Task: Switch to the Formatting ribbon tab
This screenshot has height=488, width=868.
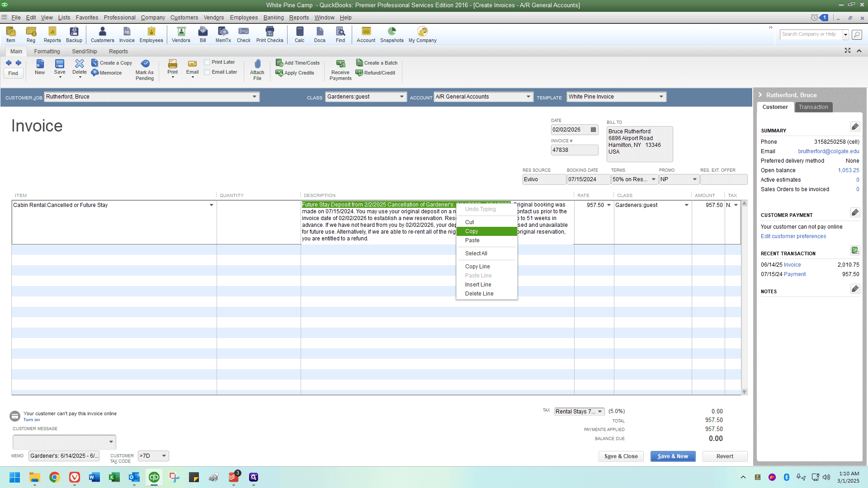Action: [x=47, y=52]
